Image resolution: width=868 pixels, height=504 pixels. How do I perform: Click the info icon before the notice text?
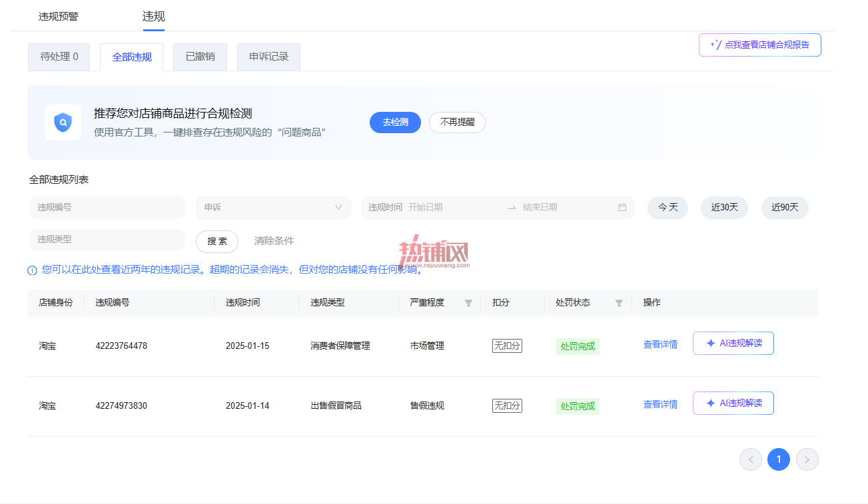[x=32, y=270]
